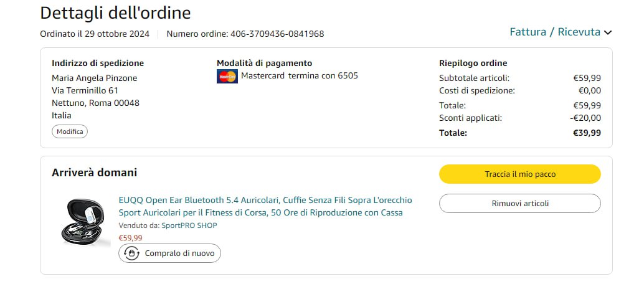Screen dimensions: 644x289
Task: Click the recipient name Maria Angela Pinzone
Action: click(94, 78)
